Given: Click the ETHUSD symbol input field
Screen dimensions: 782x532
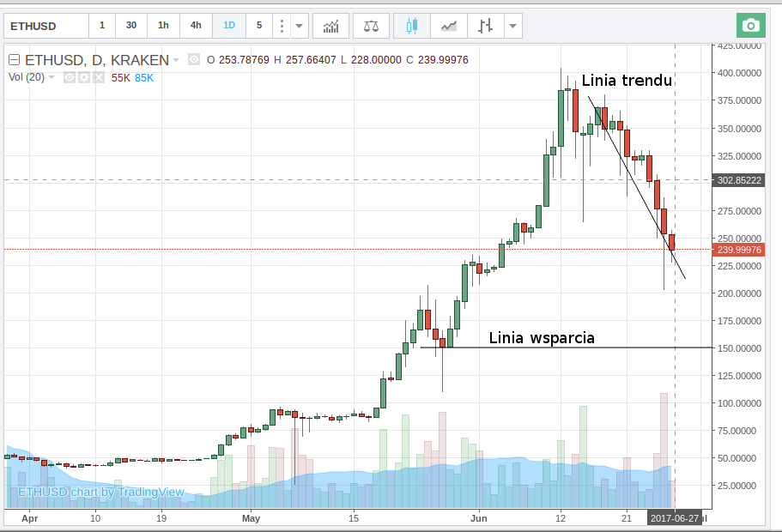Looking at the screenshot, I should [45, 26].
